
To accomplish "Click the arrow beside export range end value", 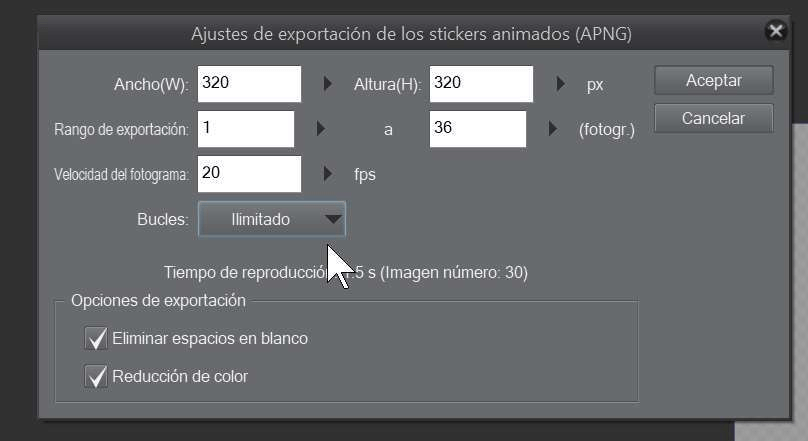I will (x=553, y=129).
